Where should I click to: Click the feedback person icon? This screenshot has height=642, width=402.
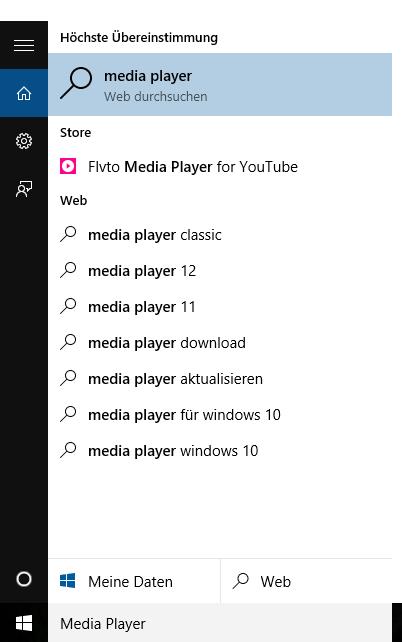tap(24, 189)
